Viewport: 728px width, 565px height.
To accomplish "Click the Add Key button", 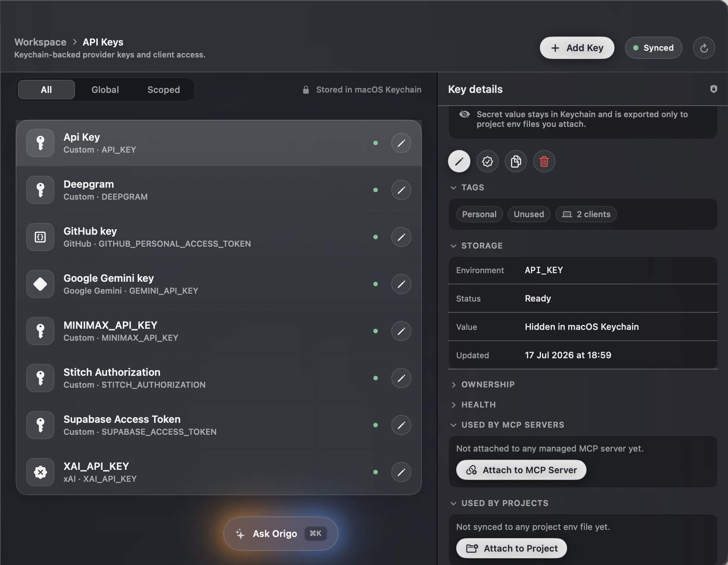I will point(577,48).
